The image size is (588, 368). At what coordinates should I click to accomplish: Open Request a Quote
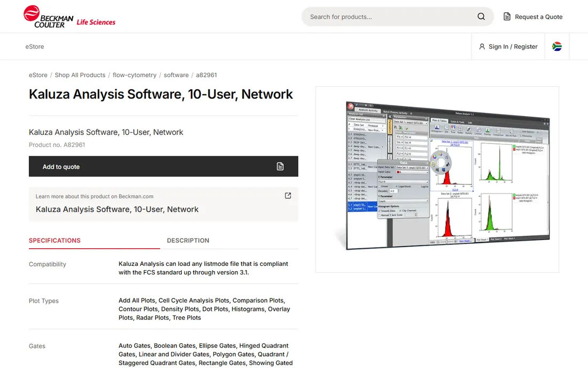point(533,17)
